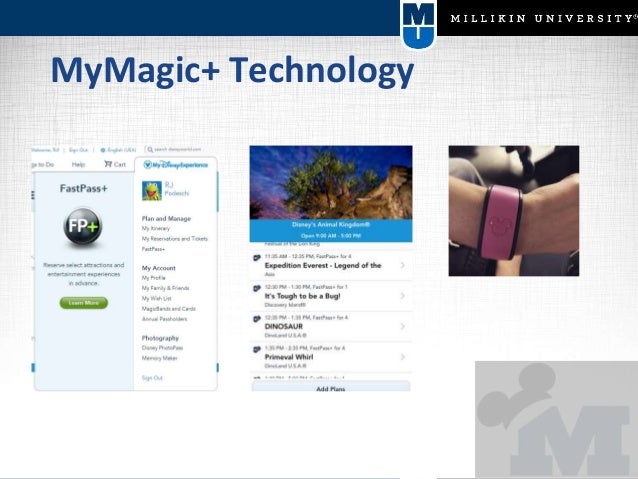
Task: Open the Cart menu item
Action: click(115, 164)
